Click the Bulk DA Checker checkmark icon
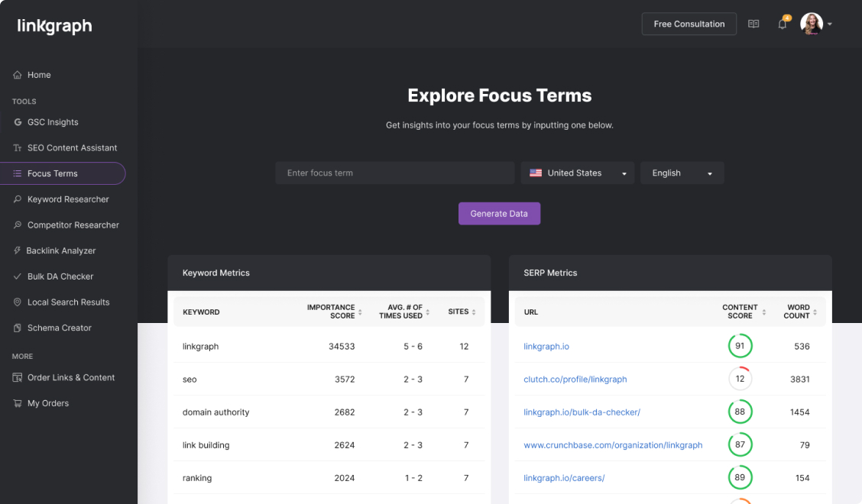 (17, 276)
